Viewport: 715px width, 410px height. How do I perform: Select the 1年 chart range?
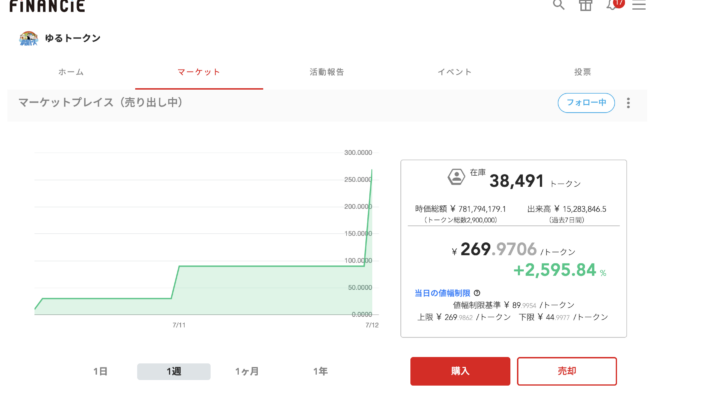coord(320,372)
